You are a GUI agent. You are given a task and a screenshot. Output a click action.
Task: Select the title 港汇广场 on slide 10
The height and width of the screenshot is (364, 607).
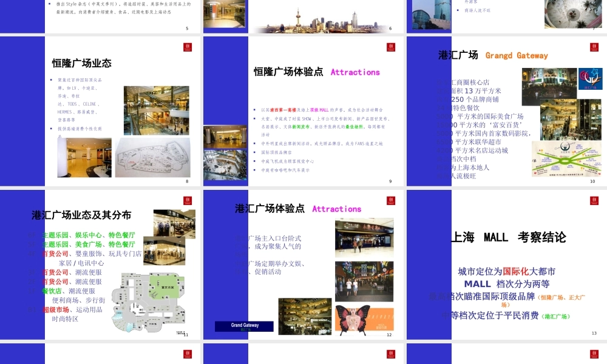tap(458, 55)
